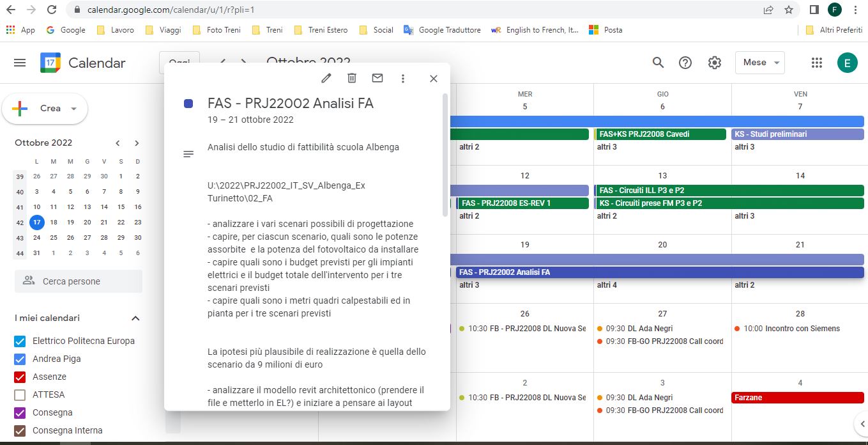This screenshot has height=445, width=868.
Task: Open the Mese view dropdown
Action: click(x=759, y=63)
